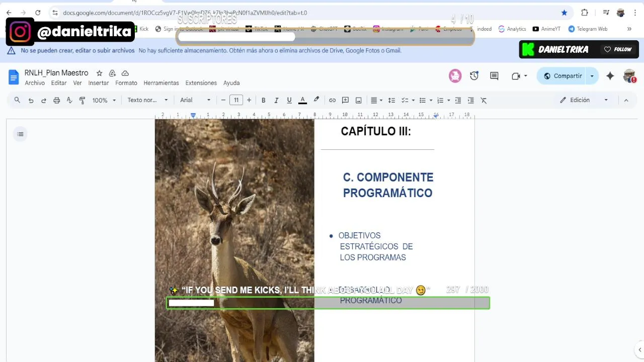The height and width of the screenshot is (362, 644).
Task: Open the Arial font dropdown
Action: pyautogui.click(x=196, y=100)
